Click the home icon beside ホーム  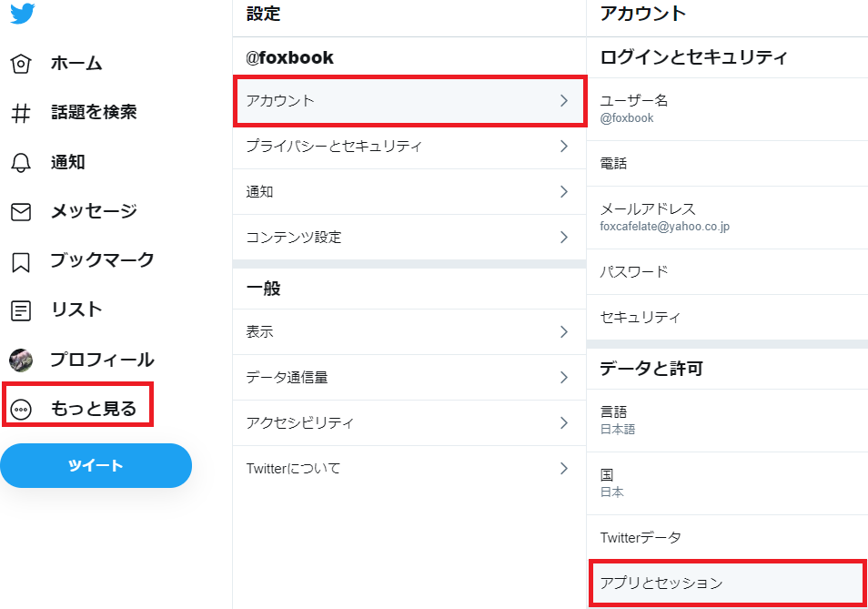pos(21,65)
